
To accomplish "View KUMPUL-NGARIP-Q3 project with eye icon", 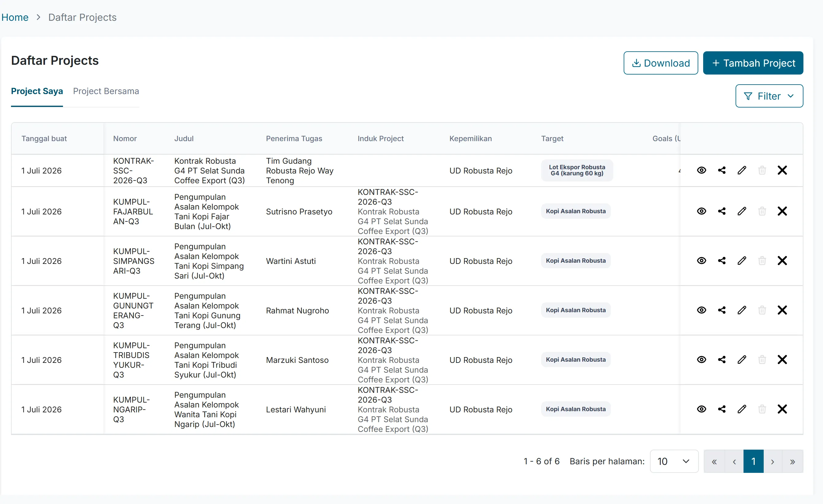I will click(701, 409).
